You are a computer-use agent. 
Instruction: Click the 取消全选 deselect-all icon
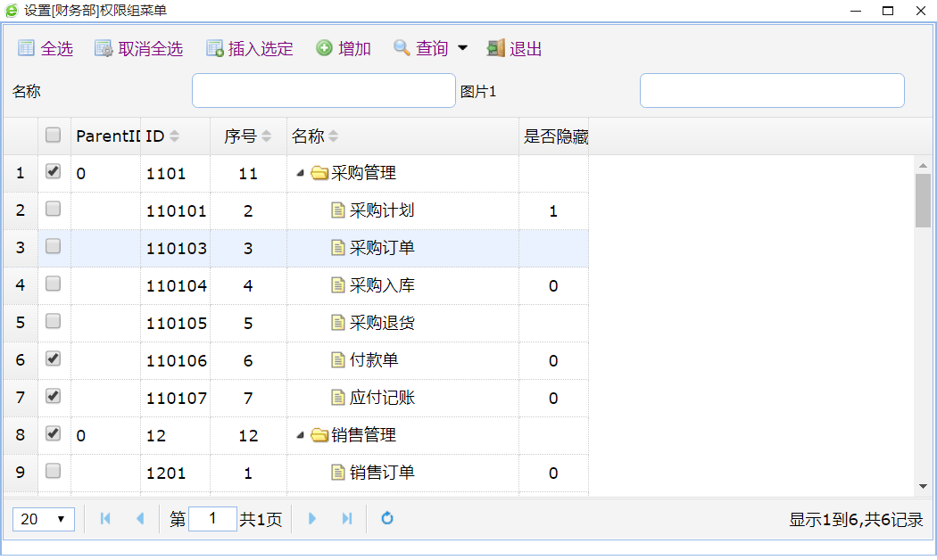pos(104,48)
